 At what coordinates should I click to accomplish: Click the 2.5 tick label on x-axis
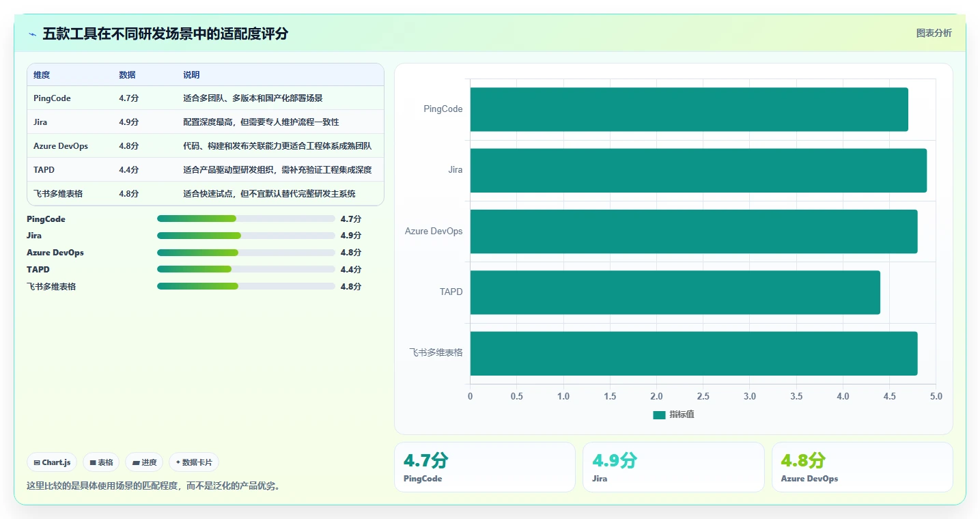pos(703,397)
